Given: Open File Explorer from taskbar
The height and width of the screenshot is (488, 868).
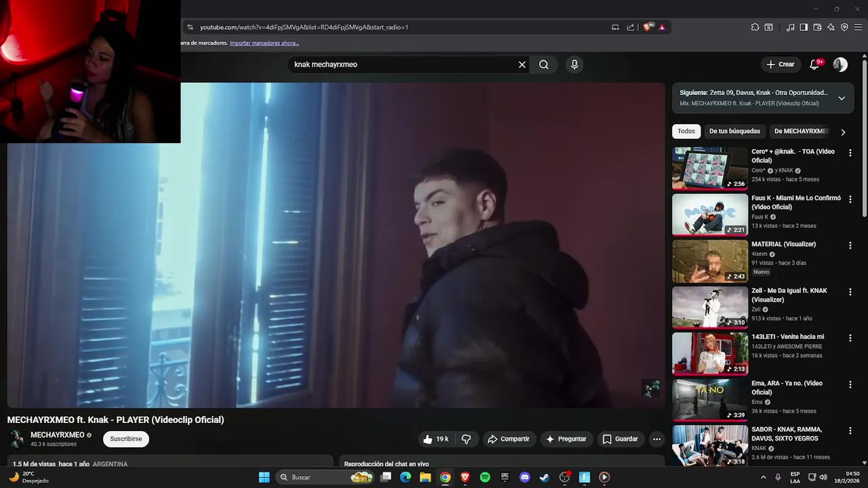Looking at the screenshot, I should coord(425,477).
